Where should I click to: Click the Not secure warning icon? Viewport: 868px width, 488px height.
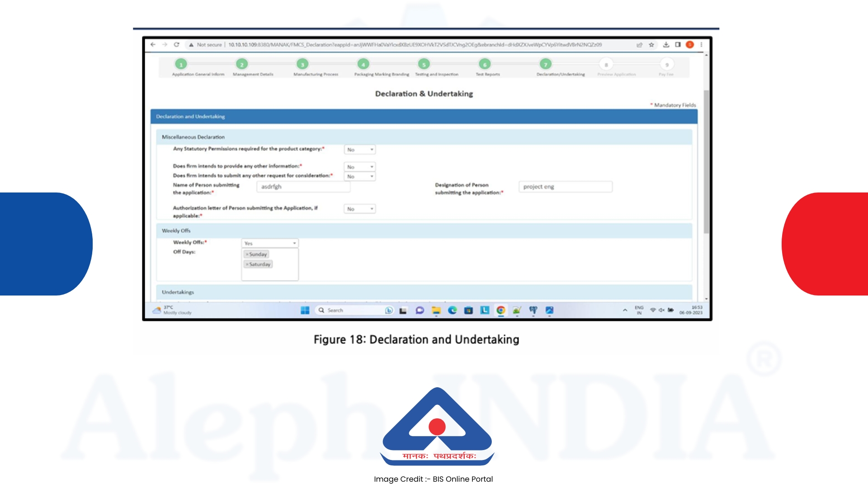191,45
